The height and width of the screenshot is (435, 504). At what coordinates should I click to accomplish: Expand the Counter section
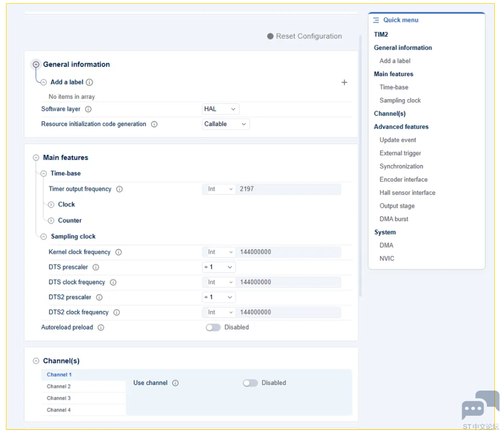pyautogui.click(x=51, y=221)
